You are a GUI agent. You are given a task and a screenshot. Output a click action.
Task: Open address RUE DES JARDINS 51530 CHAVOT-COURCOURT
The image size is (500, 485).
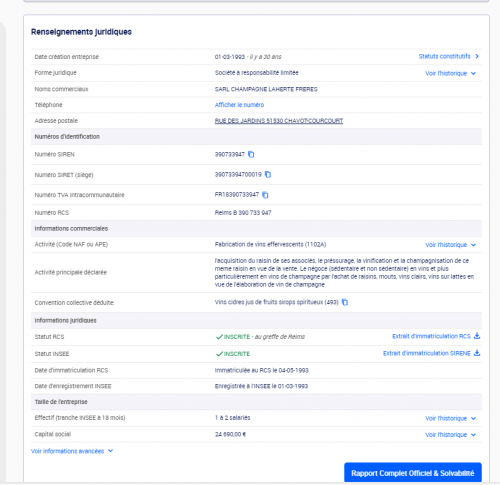(x=279, y=121)
